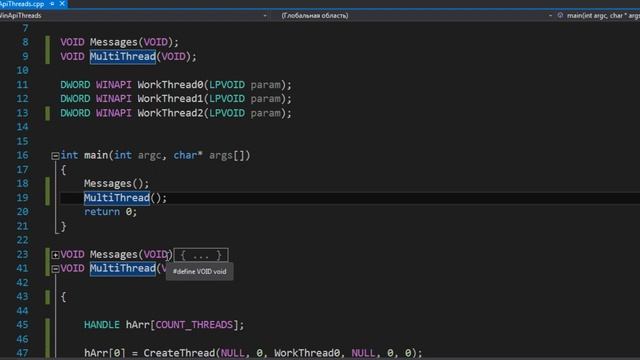This screenshot has height=360, width=640.
Task: Collapse the MultiThread function definition
Action: (55, 269)
